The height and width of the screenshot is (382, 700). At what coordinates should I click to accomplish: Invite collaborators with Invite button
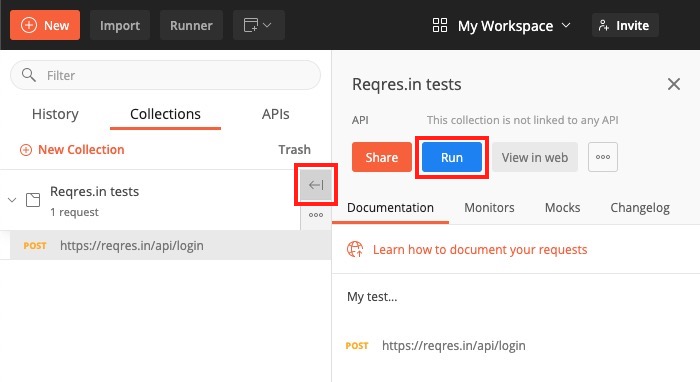[625, 25]
